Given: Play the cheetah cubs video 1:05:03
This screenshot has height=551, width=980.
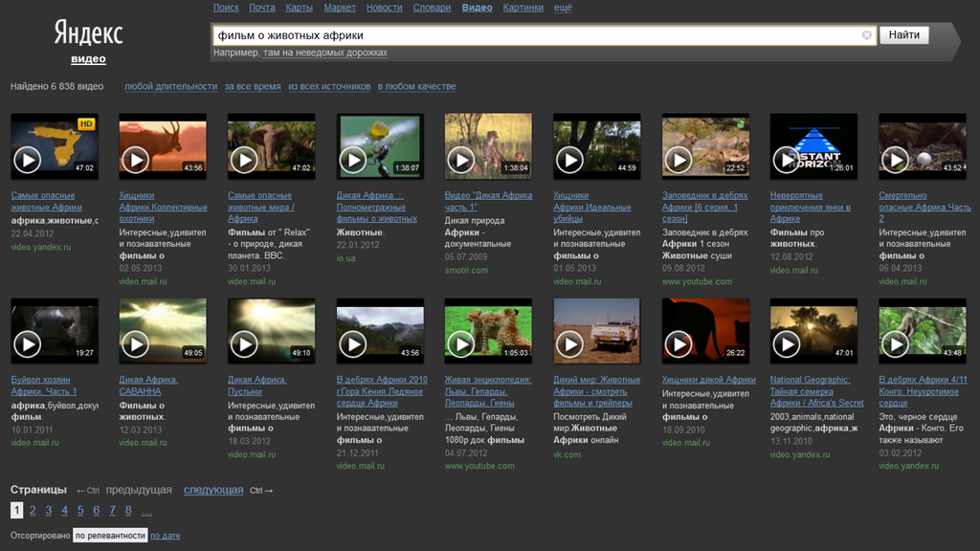Looking at the screenshot, I should (x=461, y=343).
